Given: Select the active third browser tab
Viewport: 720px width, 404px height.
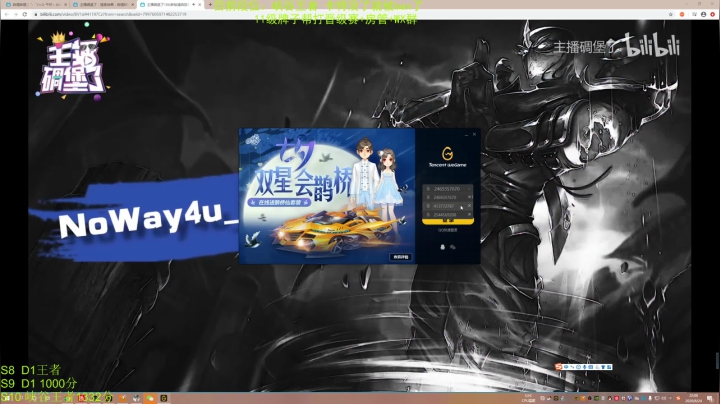Looking at the screenshot, I should coord(170,5).
